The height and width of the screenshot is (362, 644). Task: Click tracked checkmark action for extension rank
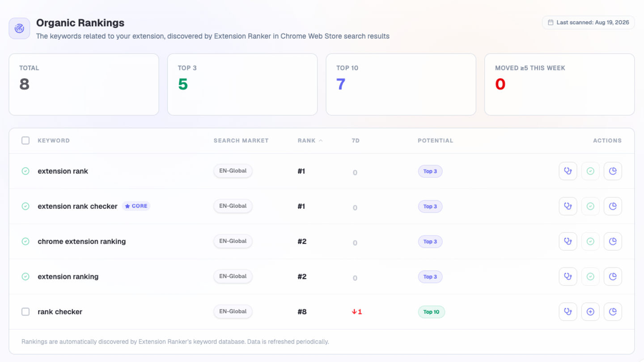(x=590, y=171)
